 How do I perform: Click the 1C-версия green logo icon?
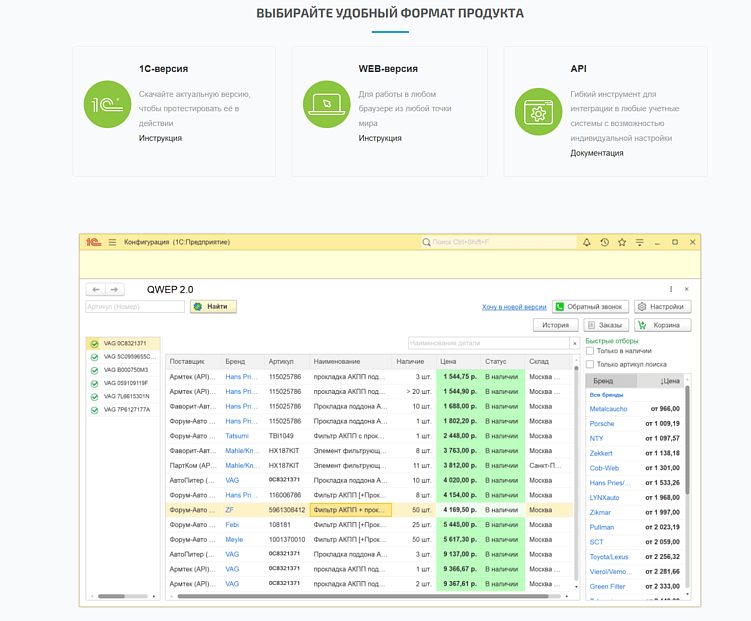(x=108, y=106)
